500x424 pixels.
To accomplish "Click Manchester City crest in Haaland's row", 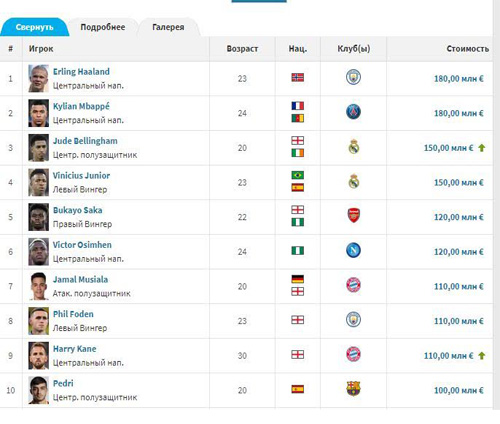I will pyautogui.click(x=353, y=77).
